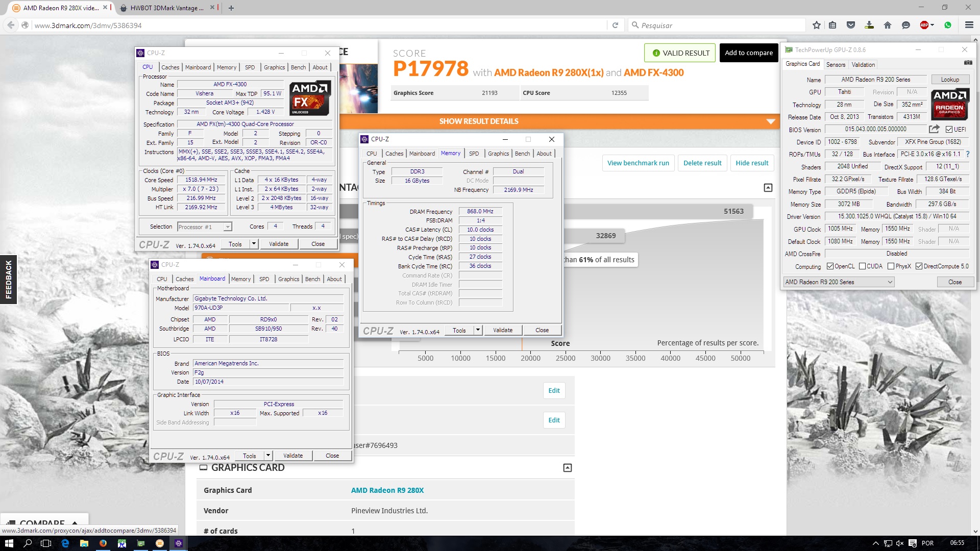Open a new browser tab with plus
The height and width of the screenshot is (551, 980).
231,8
